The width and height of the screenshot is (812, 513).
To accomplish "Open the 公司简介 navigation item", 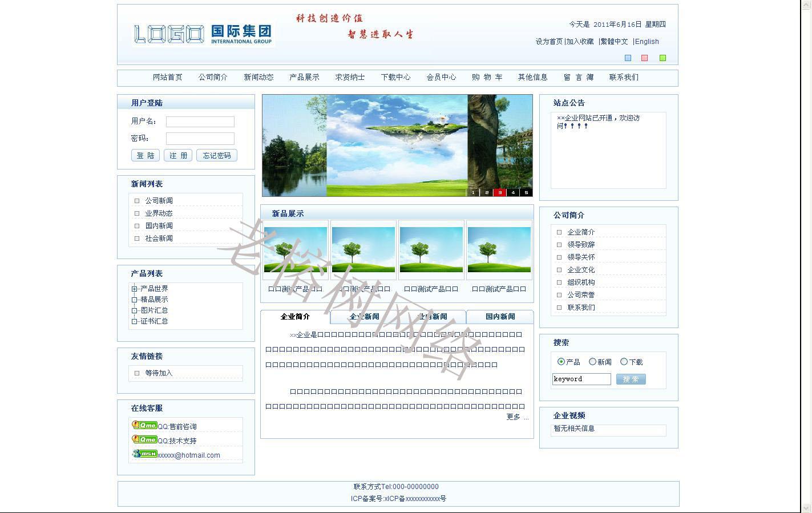I will (213, 77).
